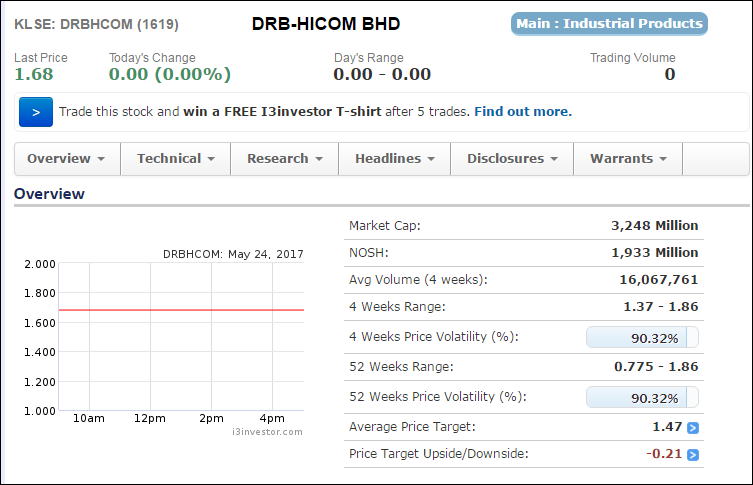Click Average Price Target value 1.47
The width and height of the screenshot is (753, 485).
(x=667, y=427)
